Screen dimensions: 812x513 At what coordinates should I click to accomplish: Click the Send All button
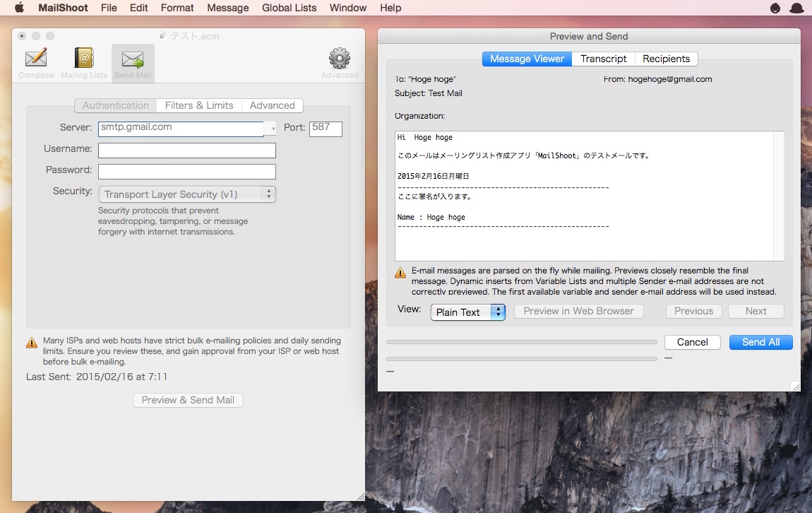tap(760, 342)
